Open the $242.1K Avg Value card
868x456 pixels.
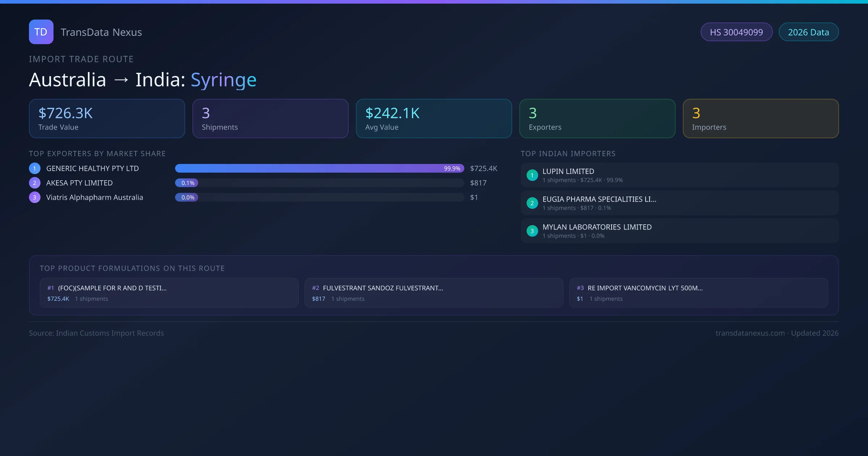[x=434, y=118]
